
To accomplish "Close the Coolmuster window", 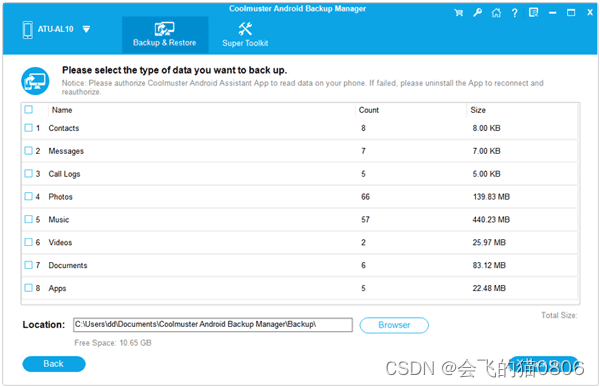I will coord(590,13).
